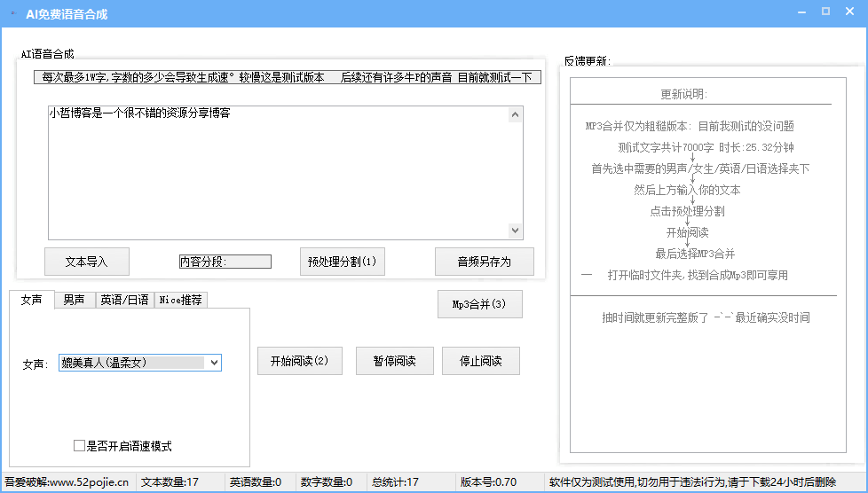Minimize the AI免费语音合成 window

click(x=801, y=12)
